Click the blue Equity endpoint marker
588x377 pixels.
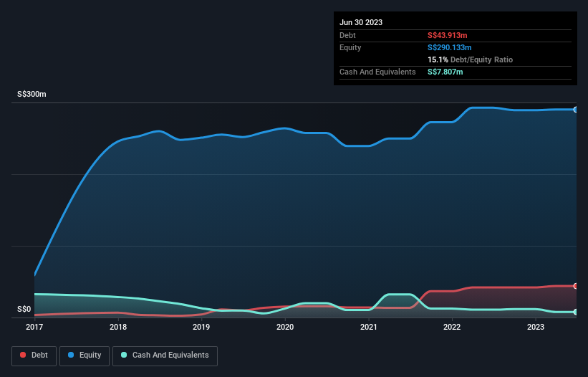(x=576, y=110)
